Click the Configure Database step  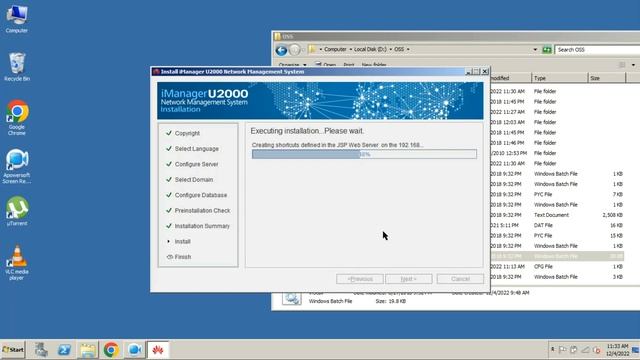[x=201, y=196]
